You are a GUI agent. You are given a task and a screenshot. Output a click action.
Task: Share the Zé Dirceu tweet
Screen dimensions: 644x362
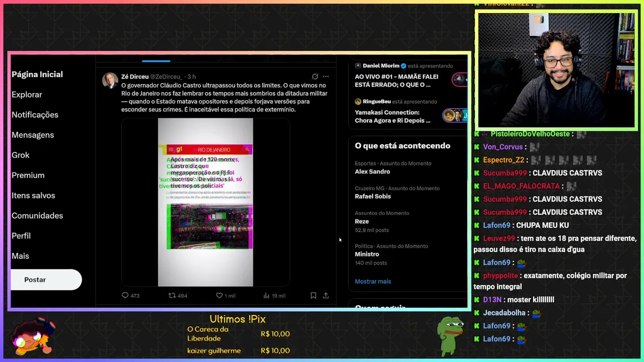pos(326,296)
